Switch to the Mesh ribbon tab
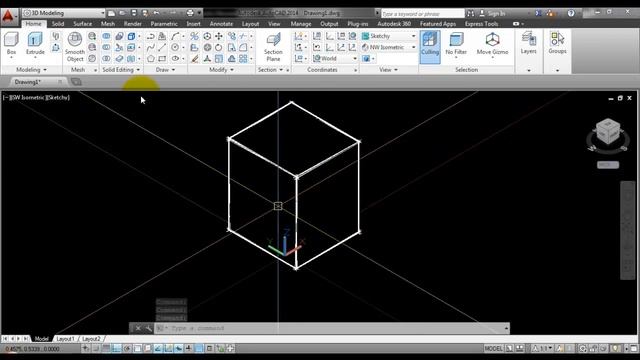The width and height of the screenshot is (640, 360). [108, 24]
